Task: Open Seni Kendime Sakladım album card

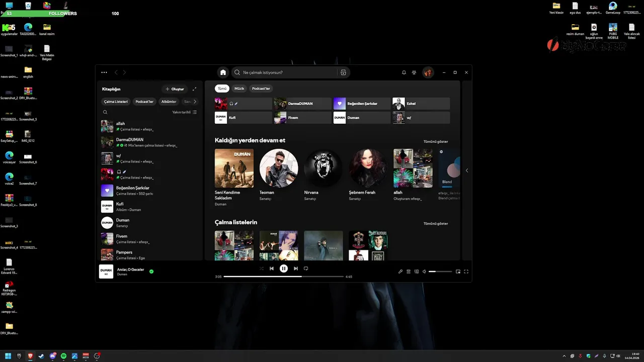Action: click(234, 177)
